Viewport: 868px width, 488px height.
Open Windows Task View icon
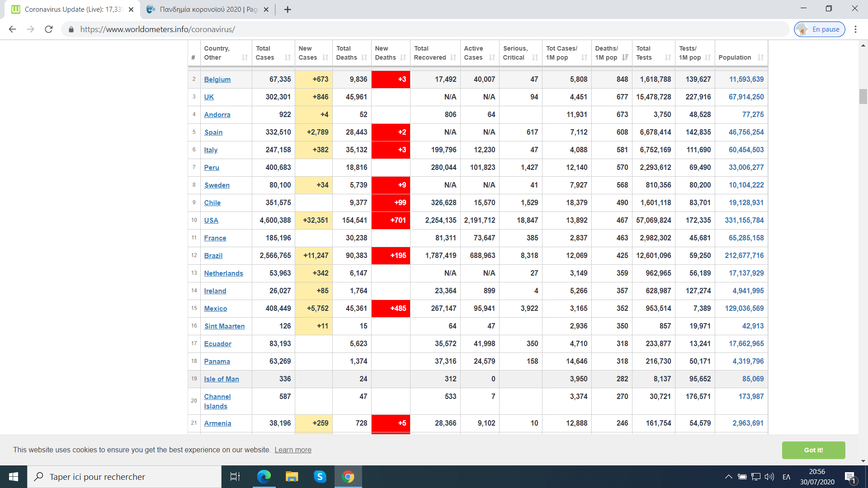click(235, 477)
